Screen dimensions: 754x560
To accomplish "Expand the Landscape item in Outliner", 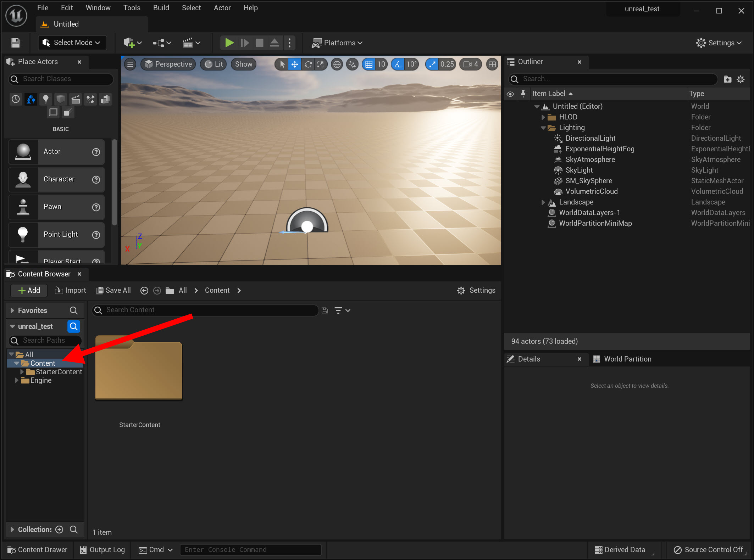I will (x=543, y=202).
